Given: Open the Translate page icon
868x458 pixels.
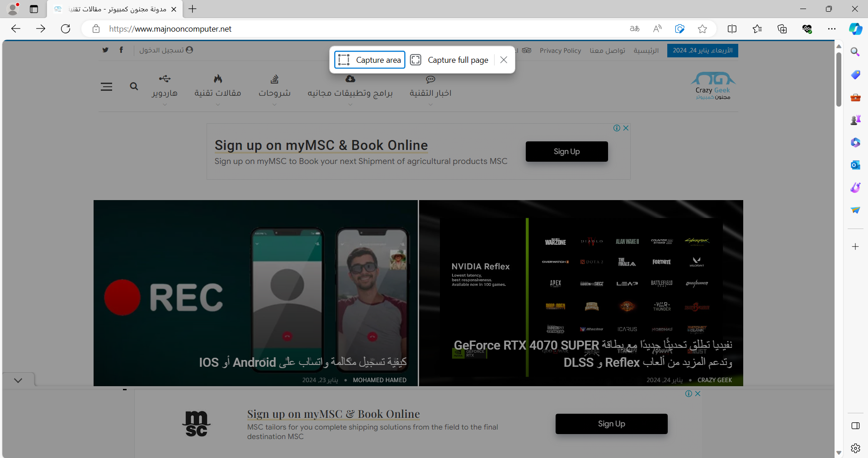Looking at the screenshot, I should click(635, 29).
